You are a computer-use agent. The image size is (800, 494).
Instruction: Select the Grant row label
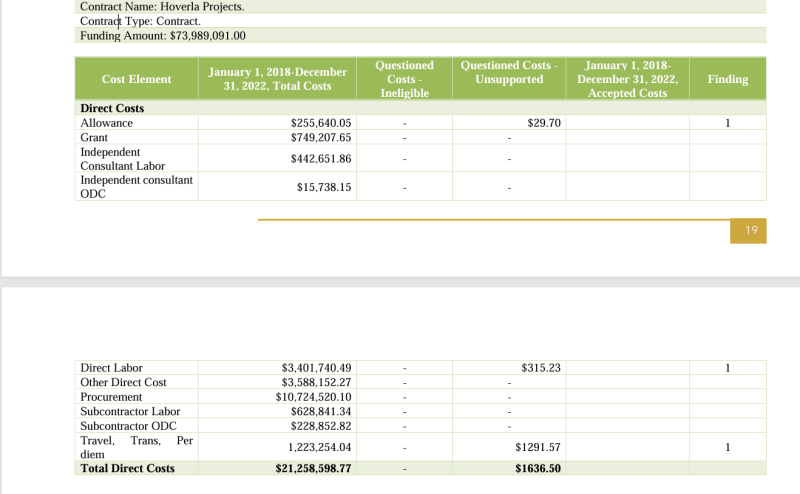[94, 137]
